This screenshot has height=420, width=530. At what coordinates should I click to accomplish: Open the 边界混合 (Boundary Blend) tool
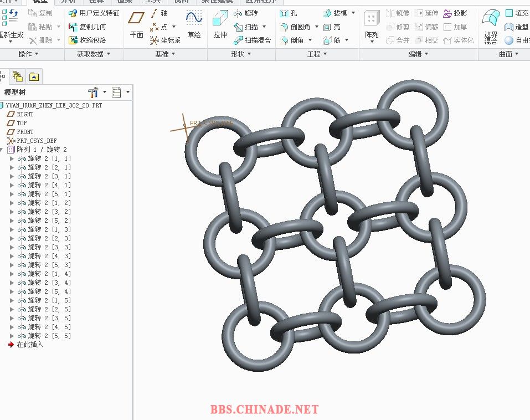point(491,27)
